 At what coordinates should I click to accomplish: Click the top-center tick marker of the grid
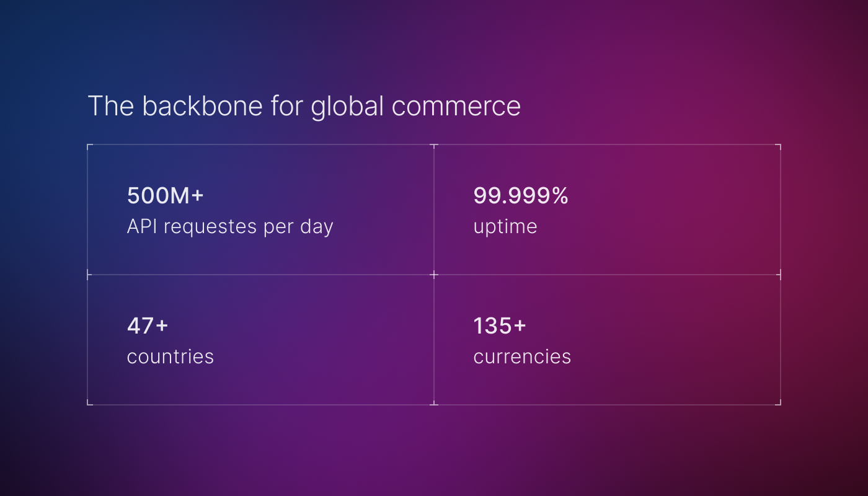(434, 145)
